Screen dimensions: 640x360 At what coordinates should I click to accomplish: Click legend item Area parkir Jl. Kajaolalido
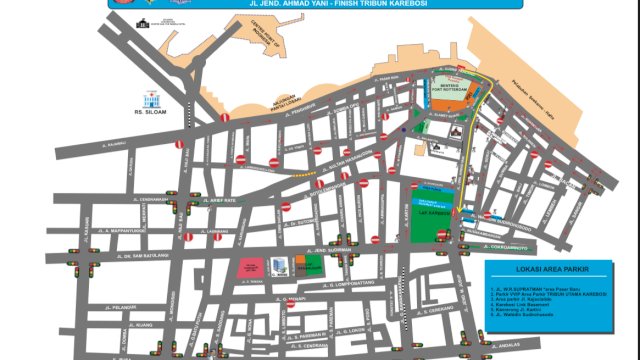(x=521, y=300)
